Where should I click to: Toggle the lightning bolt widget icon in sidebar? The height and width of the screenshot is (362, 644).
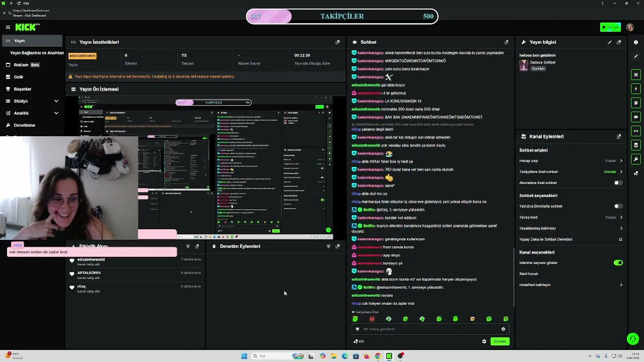pos(636,89)
